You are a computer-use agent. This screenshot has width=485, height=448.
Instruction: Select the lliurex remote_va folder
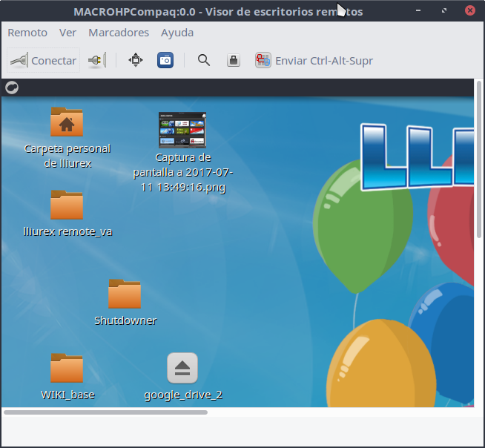(67, 205)
